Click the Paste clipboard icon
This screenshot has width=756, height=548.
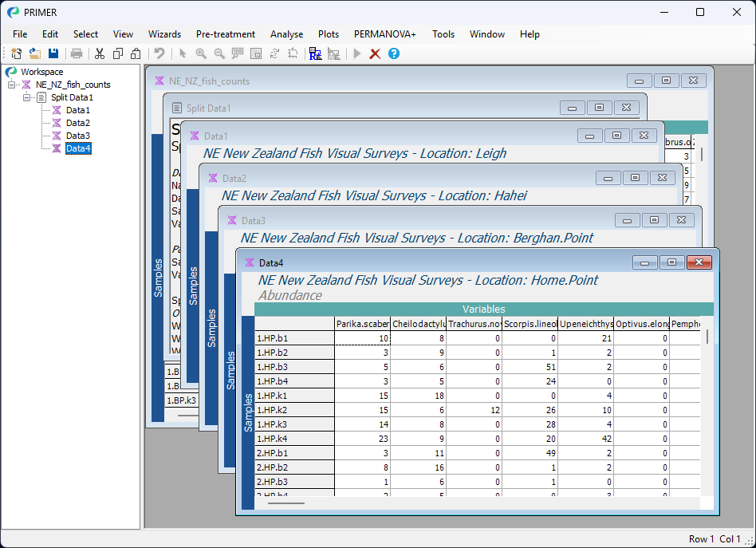click(x=136, y=53)
